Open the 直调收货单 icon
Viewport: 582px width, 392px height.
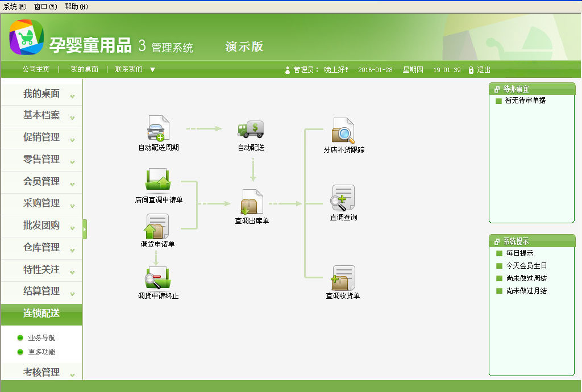coord(343,278)
